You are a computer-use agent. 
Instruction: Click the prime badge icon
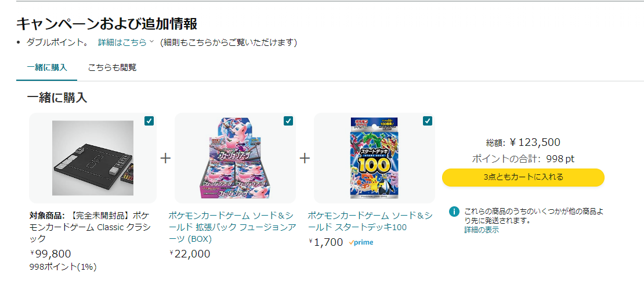(361, 242)
